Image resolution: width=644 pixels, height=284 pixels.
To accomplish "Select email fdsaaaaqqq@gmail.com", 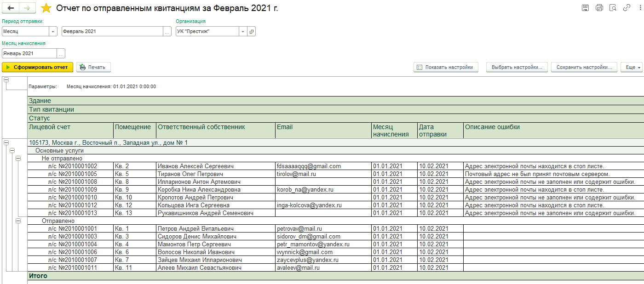I will click(323, 166).
